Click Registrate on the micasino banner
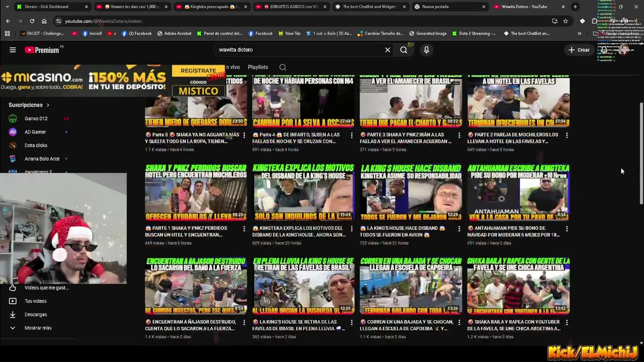 point(198,71)
